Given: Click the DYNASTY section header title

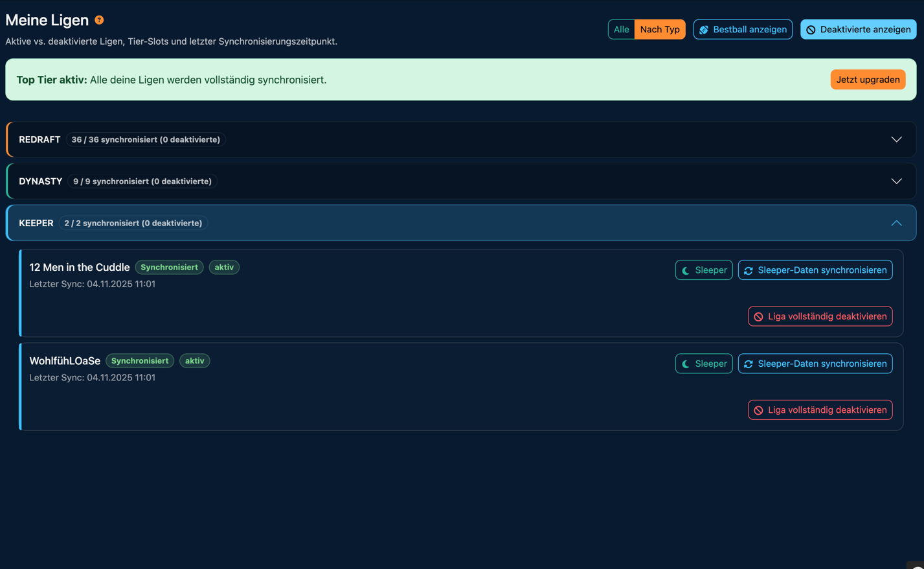Looking at the screenshot, I should point(41,181).
